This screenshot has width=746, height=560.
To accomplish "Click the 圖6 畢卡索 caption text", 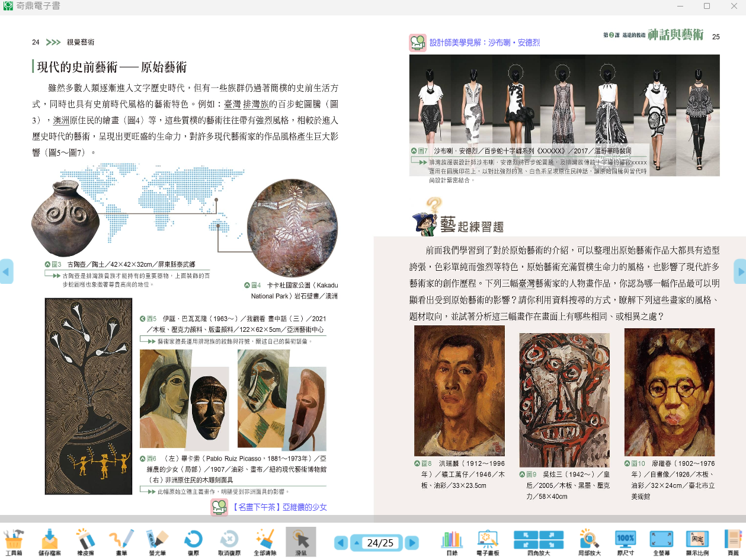I will [232, 469].
